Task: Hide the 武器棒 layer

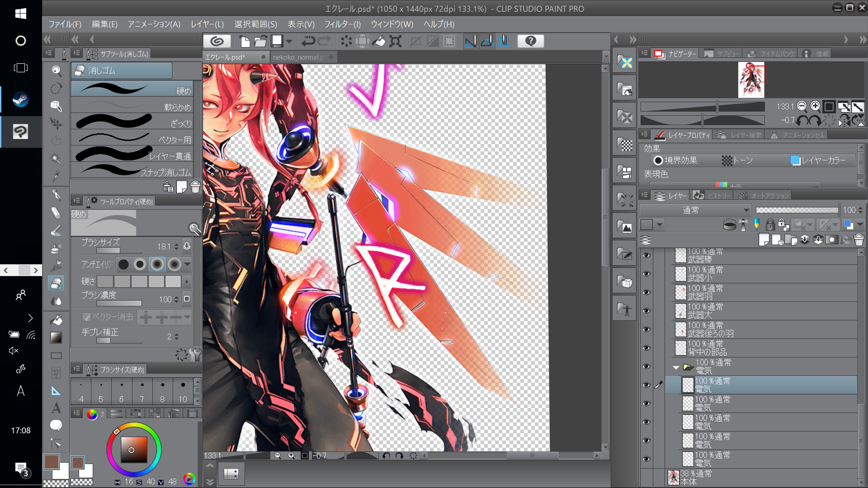Action: pyautogui.click(x=646, y=255)
